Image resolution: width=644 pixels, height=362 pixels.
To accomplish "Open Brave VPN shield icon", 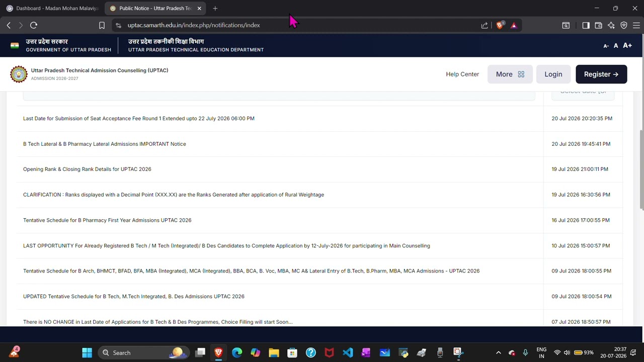I will 624,25.
